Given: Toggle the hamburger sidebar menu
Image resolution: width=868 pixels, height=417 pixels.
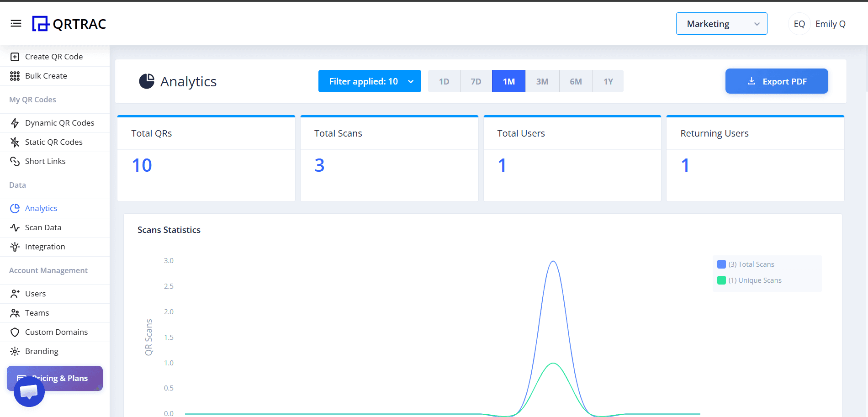Looking at the screenshot, I should click(x=16, y=23).
